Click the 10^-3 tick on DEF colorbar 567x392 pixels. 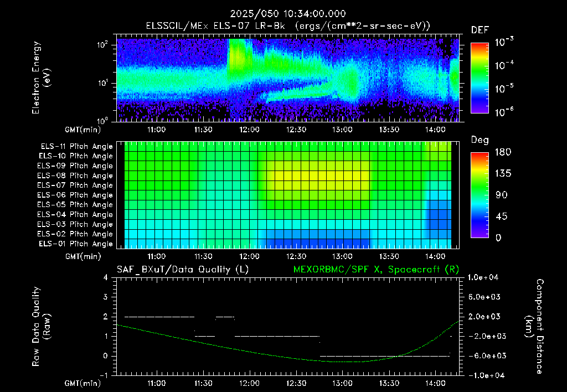click(504, 41)
